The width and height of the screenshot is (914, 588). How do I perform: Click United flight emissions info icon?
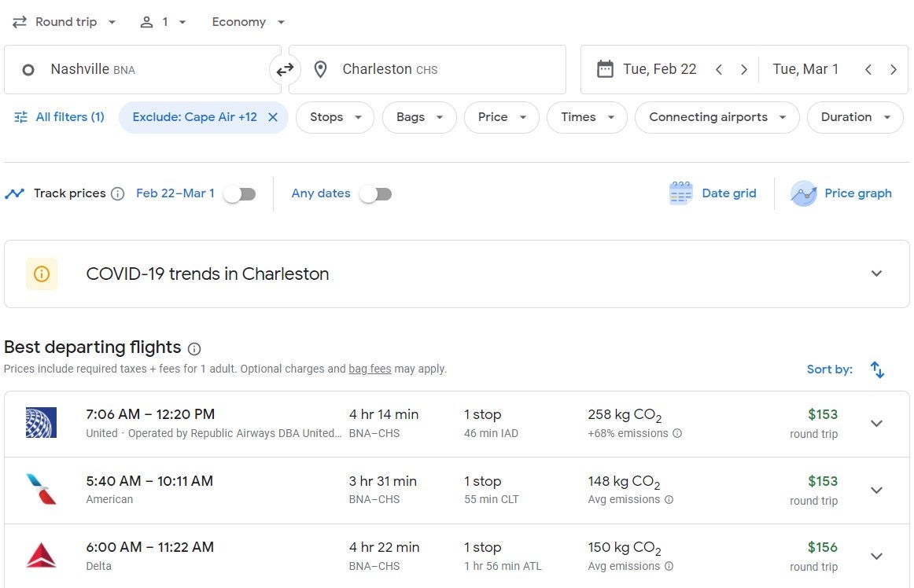[x=677, y=433]
